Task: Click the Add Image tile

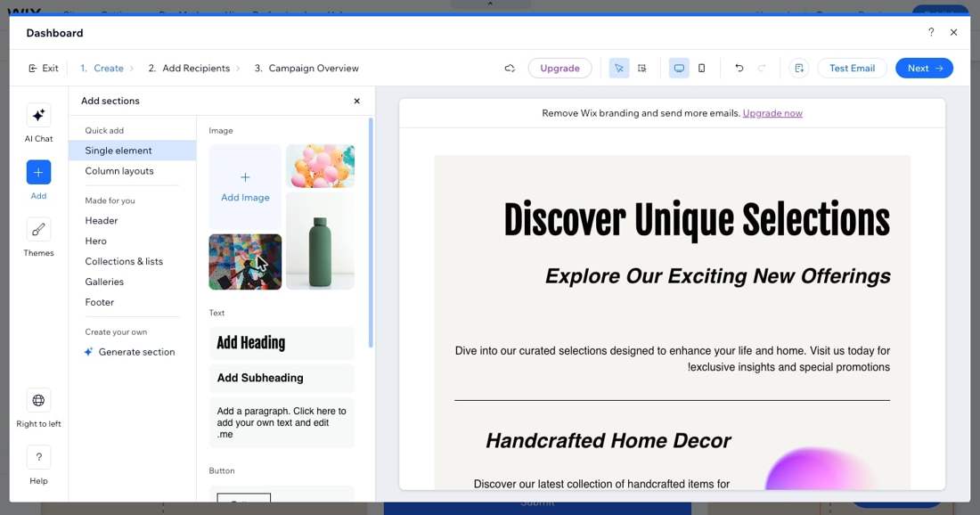Action: click(x=245, y=187)
